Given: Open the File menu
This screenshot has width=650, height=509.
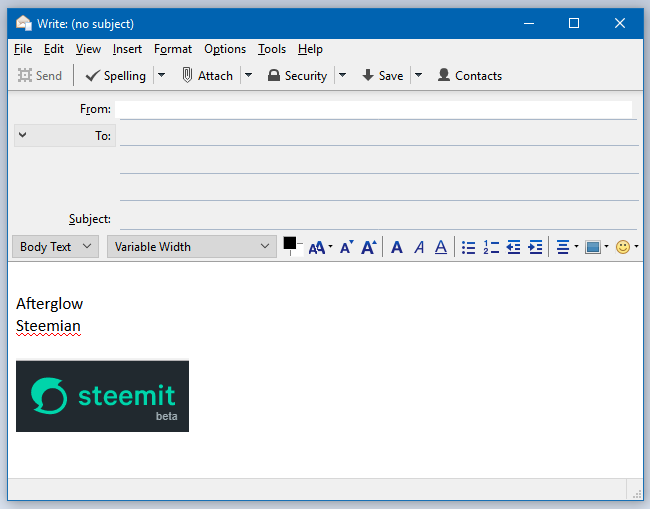Looking at the screenshot, I should tap(23, 49).
